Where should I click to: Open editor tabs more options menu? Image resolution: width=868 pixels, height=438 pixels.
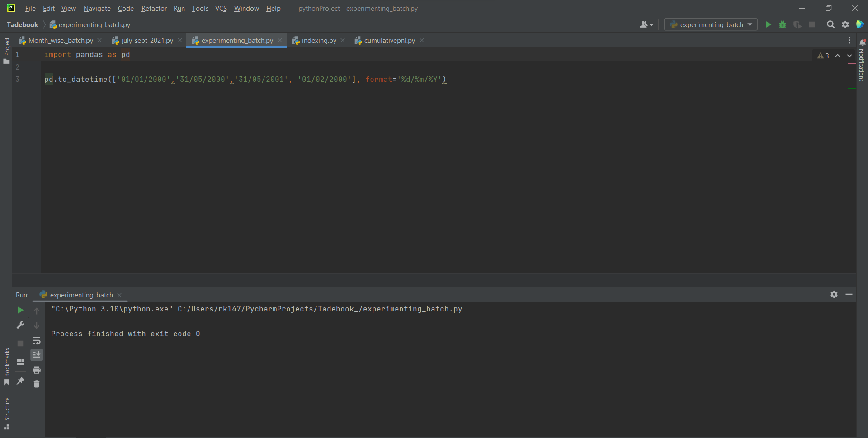pos(849,40)
